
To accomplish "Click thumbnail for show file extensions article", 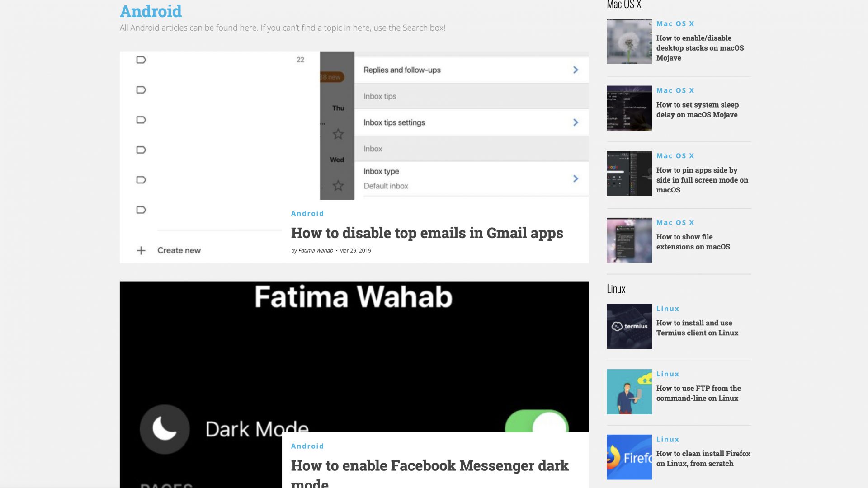I will point(629,240).
